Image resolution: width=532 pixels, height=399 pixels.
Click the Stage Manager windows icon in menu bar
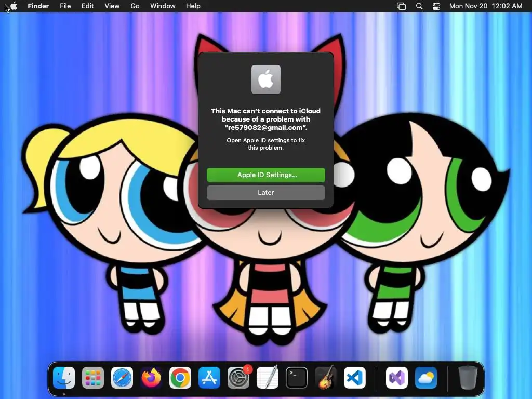402,6
